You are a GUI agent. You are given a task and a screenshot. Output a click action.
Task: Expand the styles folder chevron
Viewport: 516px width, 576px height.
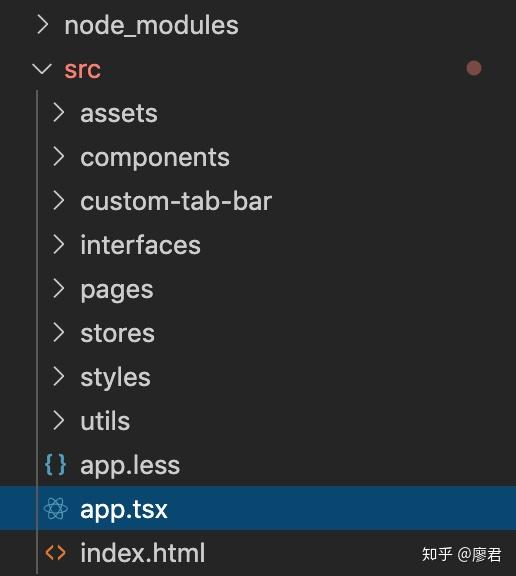click(x=59, y=377)
